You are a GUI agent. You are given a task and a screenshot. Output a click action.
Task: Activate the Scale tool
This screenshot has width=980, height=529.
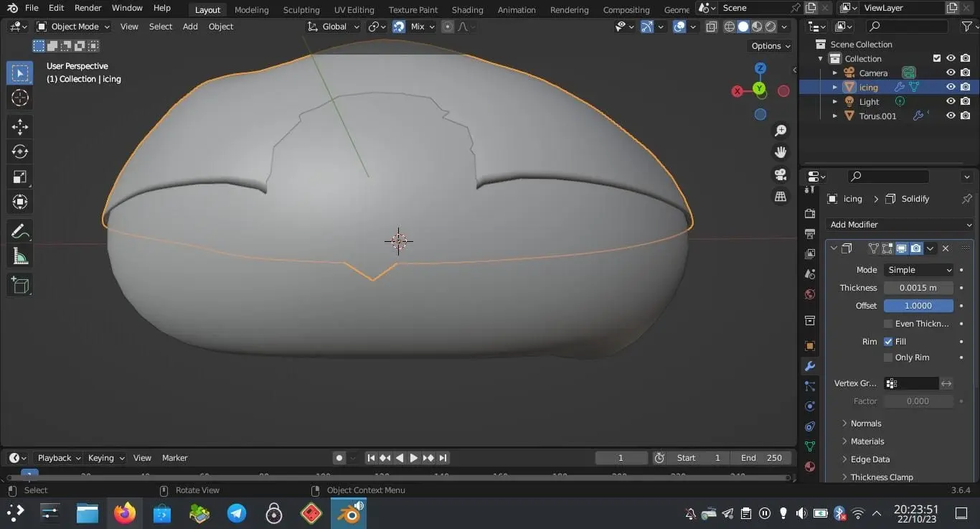pyautogui.click(x=20, y=177)
